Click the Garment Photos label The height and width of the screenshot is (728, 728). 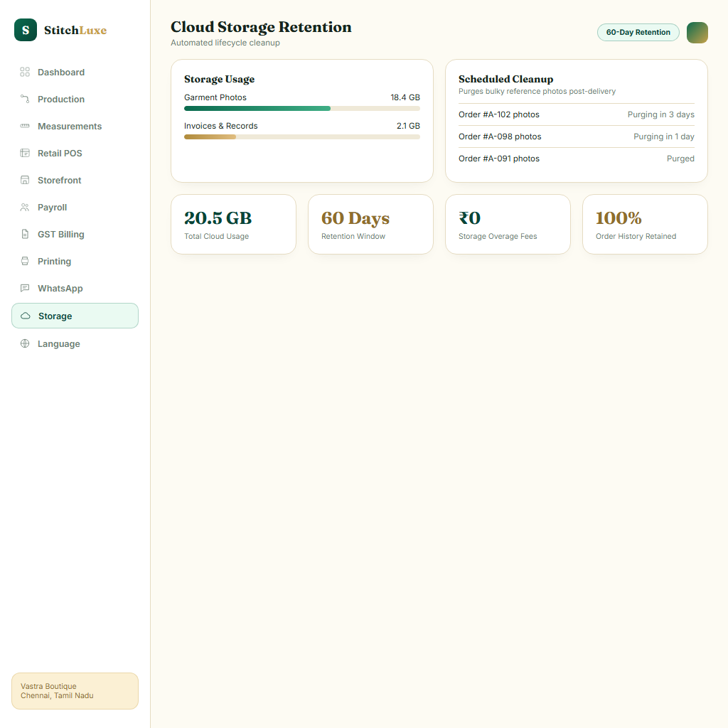[x=215, y=97]
